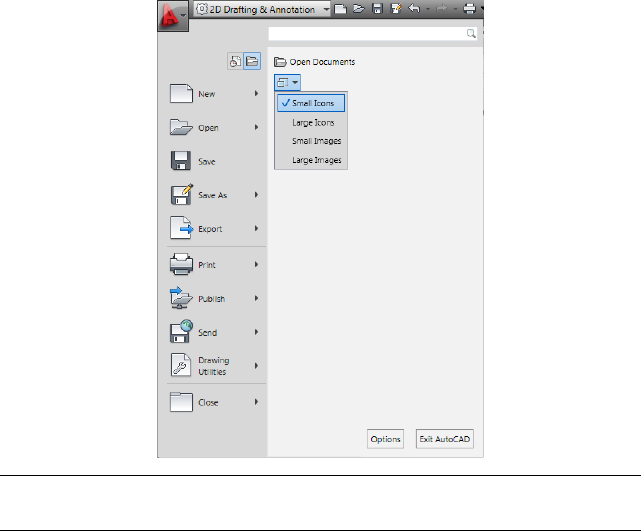Click the Publish folder arrow icon

181,298
